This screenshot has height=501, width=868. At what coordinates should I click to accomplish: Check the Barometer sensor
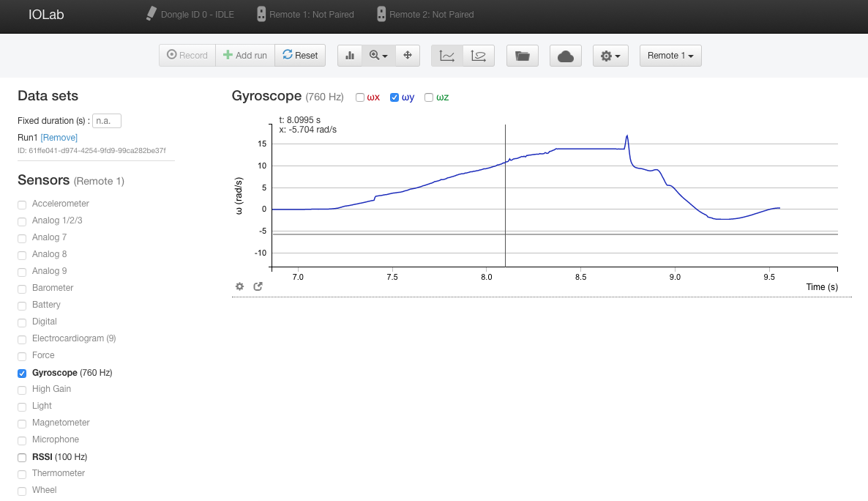[x=22, y=289]
